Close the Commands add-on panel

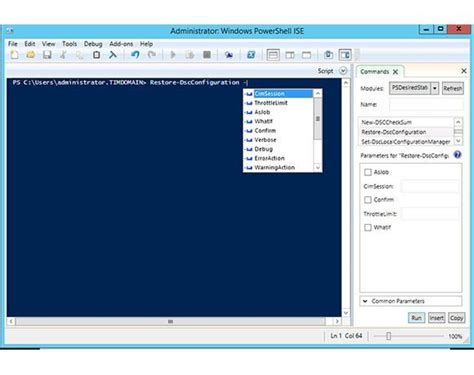click(464, 71)
